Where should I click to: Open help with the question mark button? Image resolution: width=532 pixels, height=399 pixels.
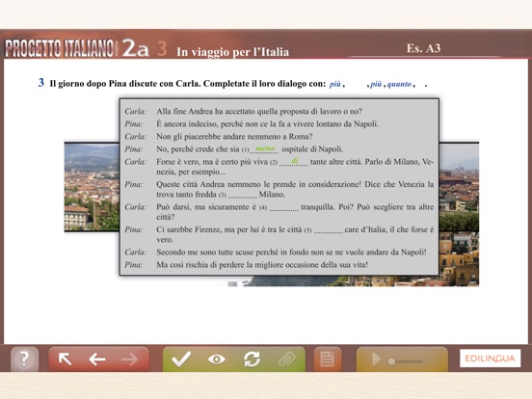[24, 359]
